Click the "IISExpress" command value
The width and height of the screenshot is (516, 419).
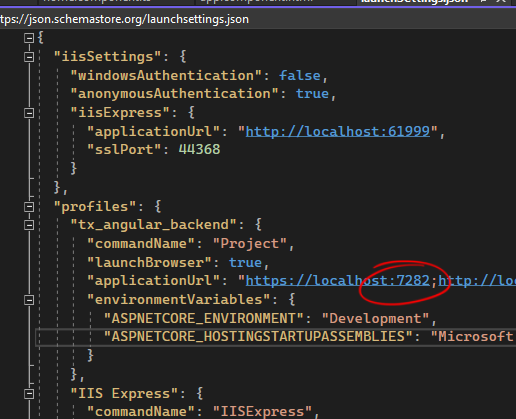pyautogui.click(x=262, y=412)
